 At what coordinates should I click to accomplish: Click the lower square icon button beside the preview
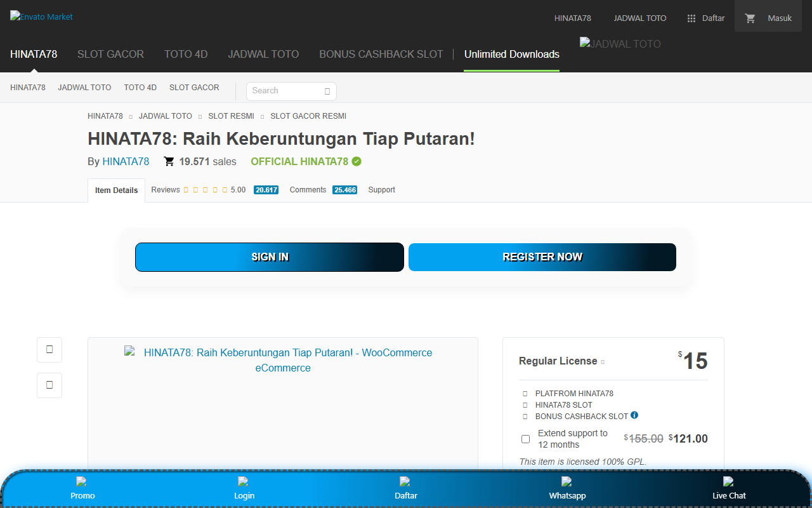tap(49, 385)
